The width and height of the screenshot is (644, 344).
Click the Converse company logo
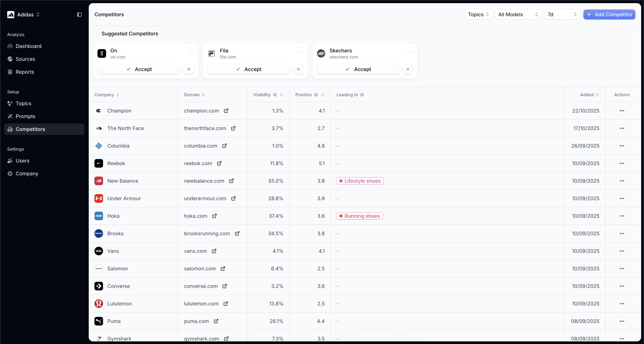99,286
